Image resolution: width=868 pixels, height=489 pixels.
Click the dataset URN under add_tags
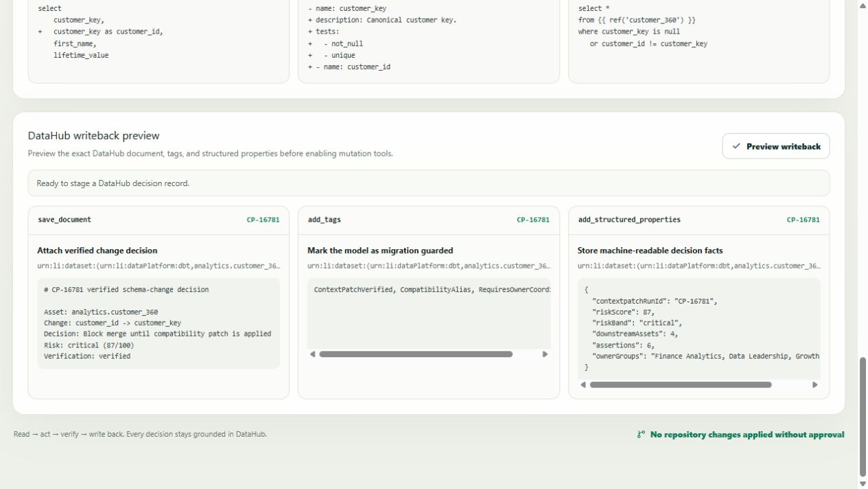(x=429, y=266)
